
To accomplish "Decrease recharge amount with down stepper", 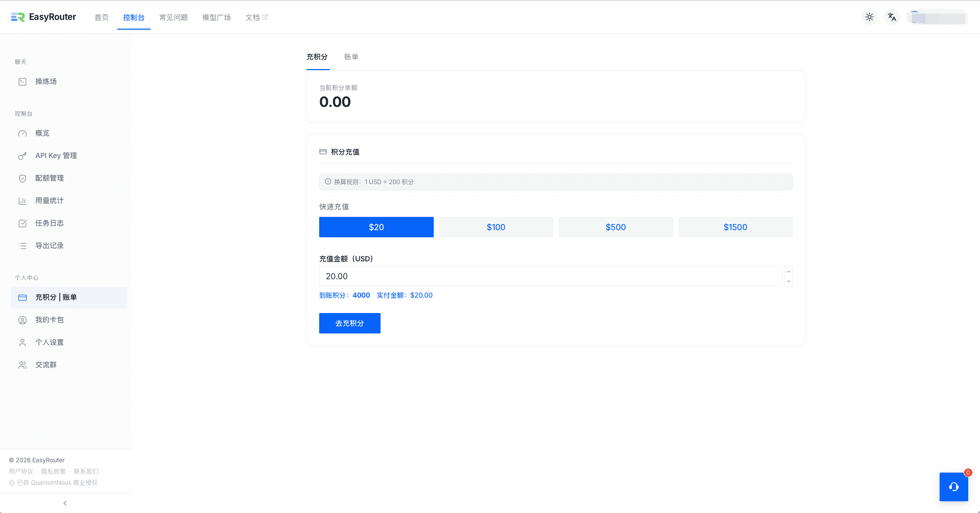I will click(789, 281).
